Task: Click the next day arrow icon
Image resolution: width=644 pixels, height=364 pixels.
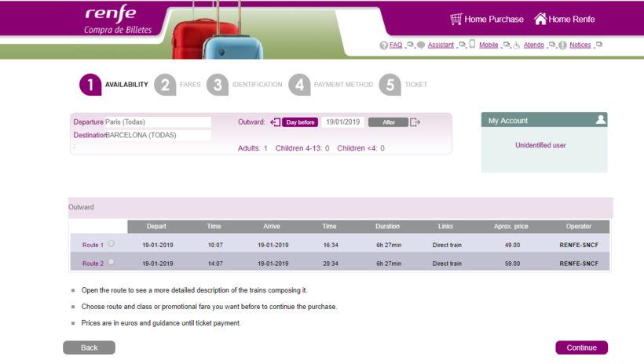Action: tap(415, 122)
